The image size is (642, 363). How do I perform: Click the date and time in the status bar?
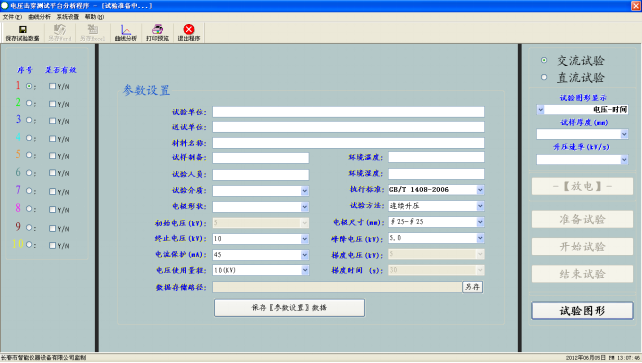603,358
